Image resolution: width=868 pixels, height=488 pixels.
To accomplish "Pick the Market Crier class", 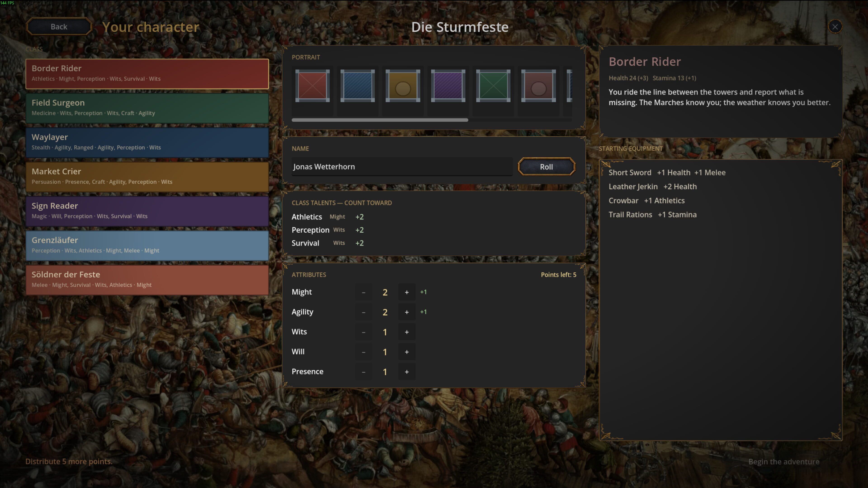I will pyautogui.click(x=147, y=177).
